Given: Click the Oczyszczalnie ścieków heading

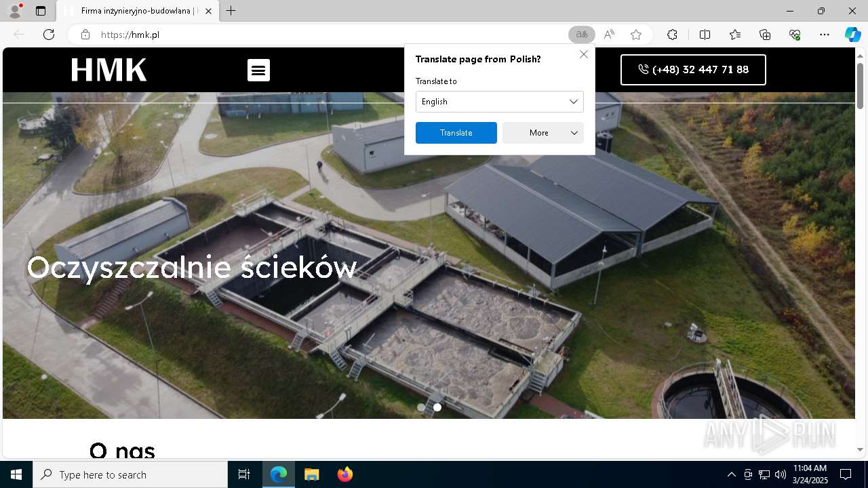Looking at the screenshot, I should click(192, 268).
